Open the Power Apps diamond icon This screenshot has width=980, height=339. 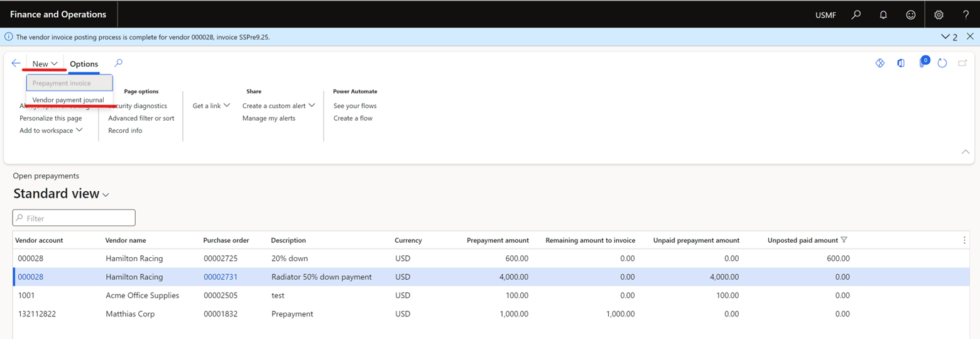pyautogui.click(x=880, y=64)
